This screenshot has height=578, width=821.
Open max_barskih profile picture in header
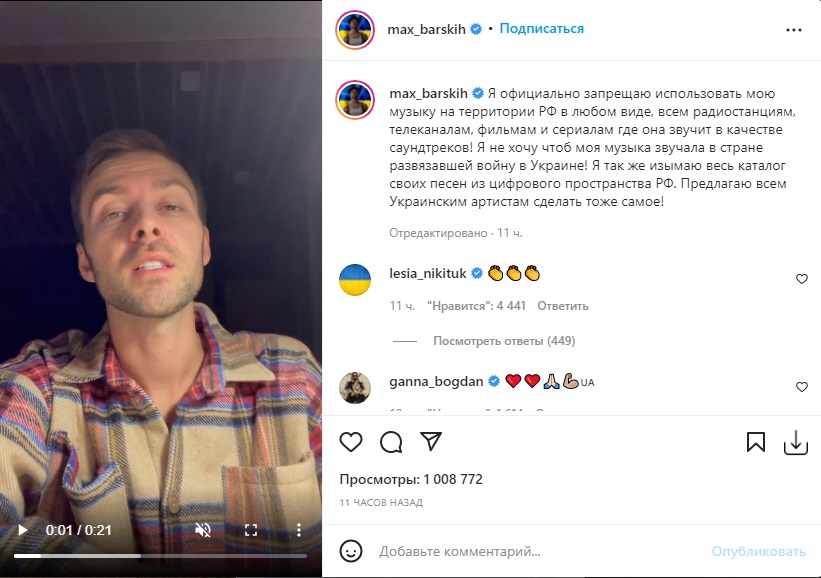(x=355, y=30)
